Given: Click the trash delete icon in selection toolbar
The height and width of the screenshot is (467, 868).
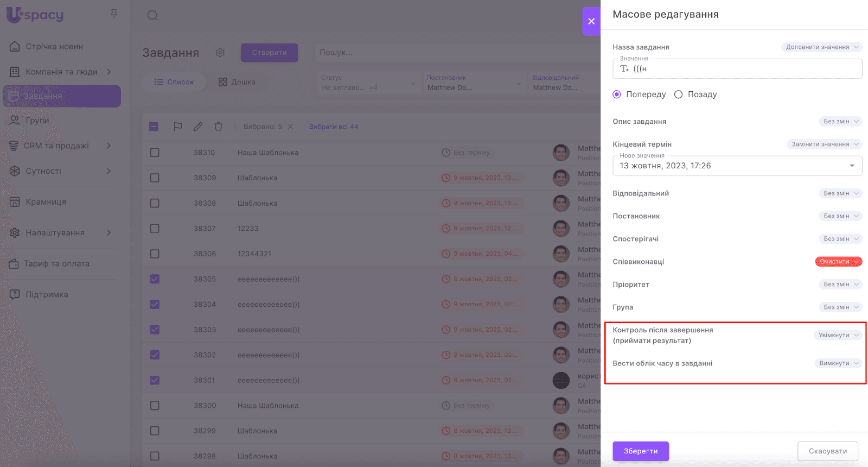Looking at the screenshot, I should pos(219,127).
